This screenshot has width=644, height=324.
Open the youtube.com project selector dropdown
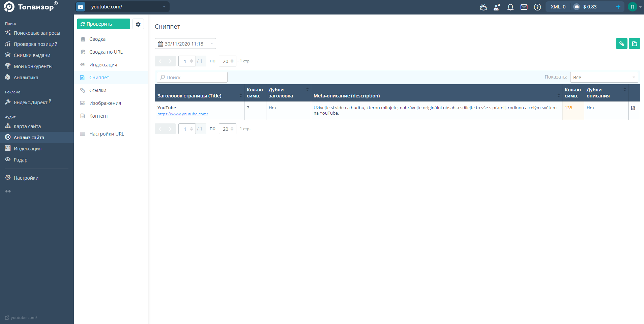122,7
